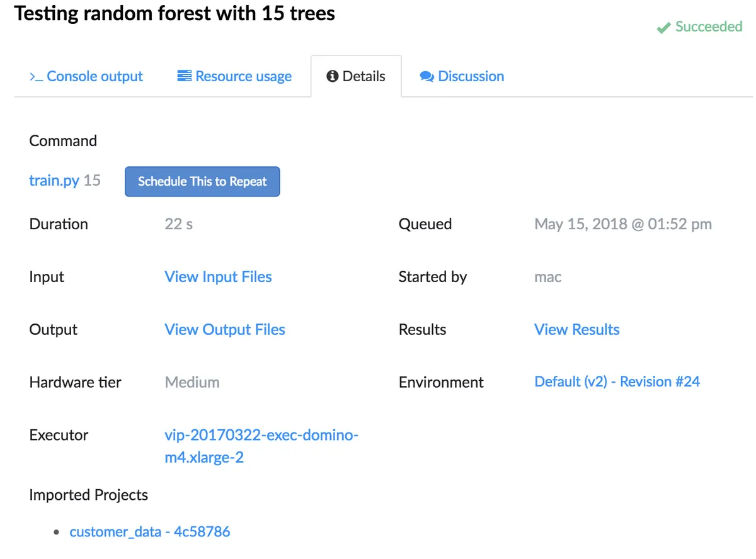Click the Succeeded status text
Image resolution: width=756 pixels, height=559 pixels.
(708, 26)
